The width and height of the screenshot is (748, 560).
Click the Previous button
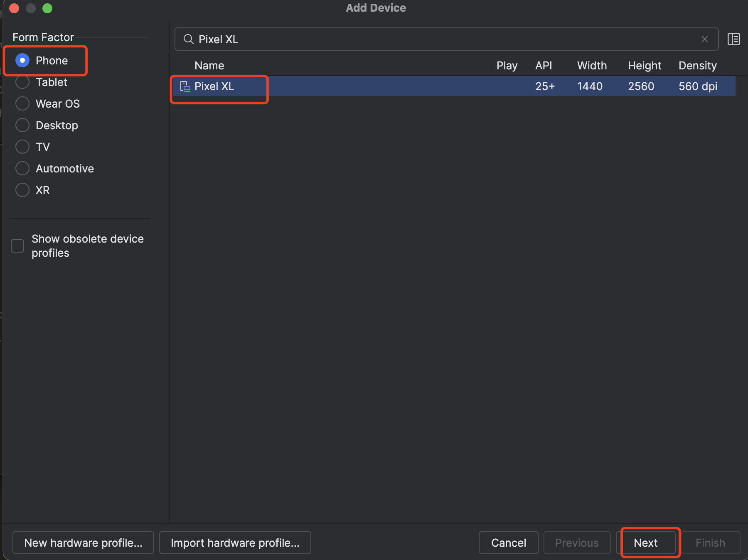(x=577, y=543)
